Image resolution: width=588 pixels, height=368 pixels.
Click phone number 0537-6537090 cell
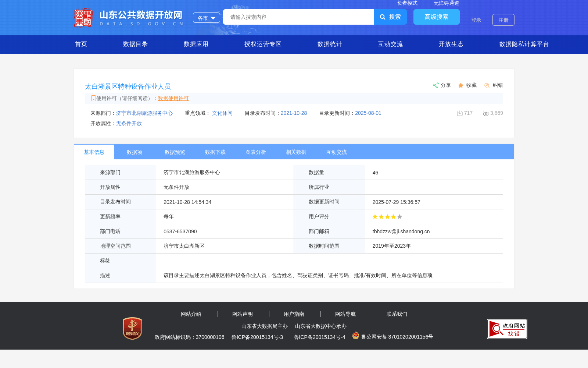(225, 231)
